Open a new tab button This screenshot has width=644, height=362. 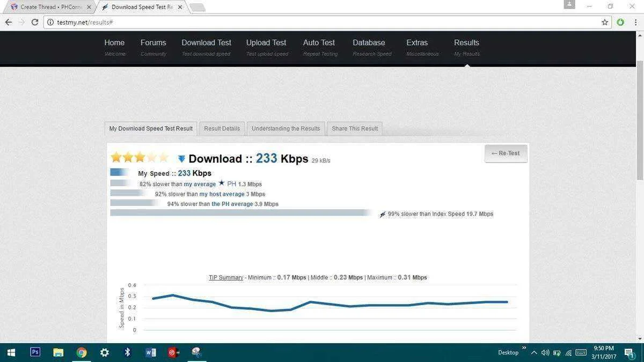click(x=197, y=8)
